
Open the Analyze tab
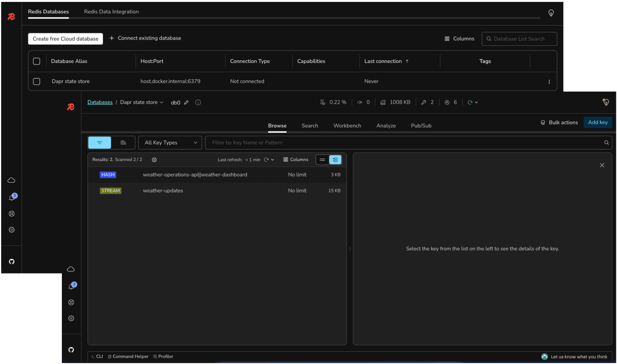[x=386, y=126]
